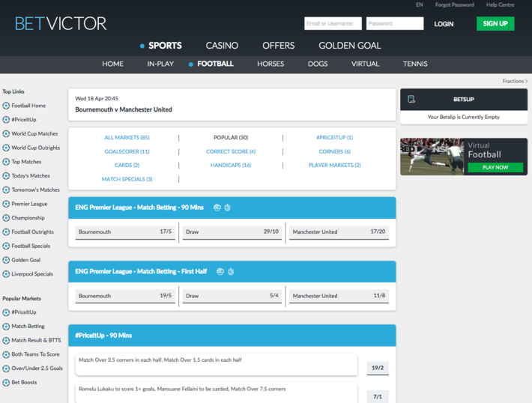The image size is (532, 403).
Task: Click the betslip receipt icon
Action: pyautogui.click(x=411, y=99)
